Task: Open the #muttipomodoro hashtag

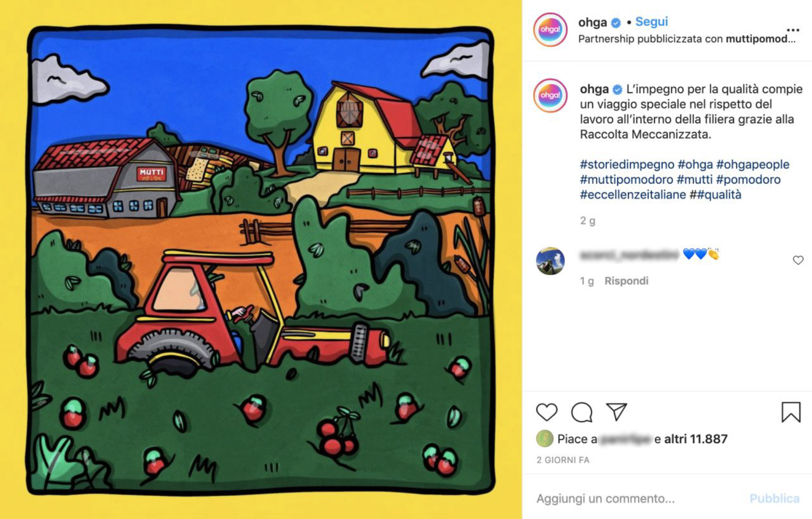Action: point(626,180)
